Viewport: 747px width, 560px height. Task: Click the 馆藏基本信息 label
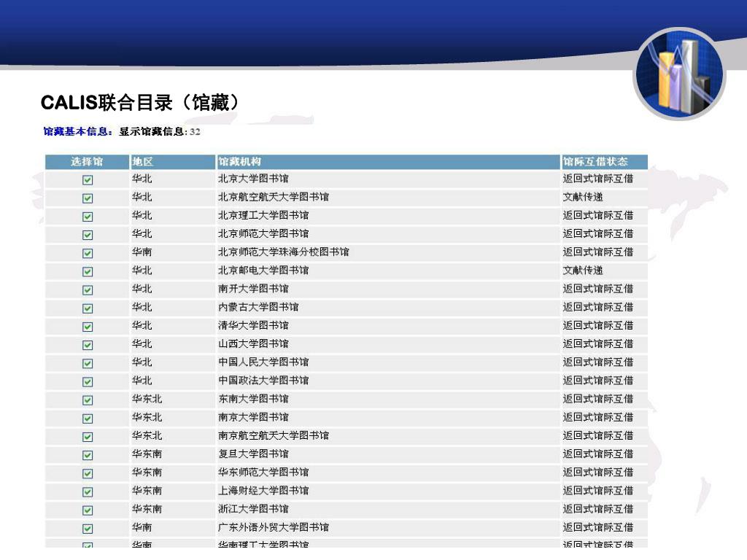coord(78,132)
